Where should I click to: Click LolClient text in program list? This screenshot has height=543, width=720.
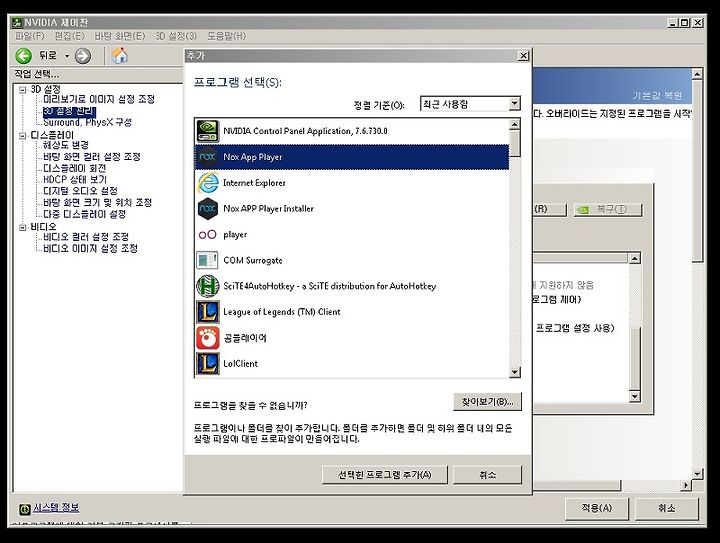pyautogui.click(x=241, y=364)
